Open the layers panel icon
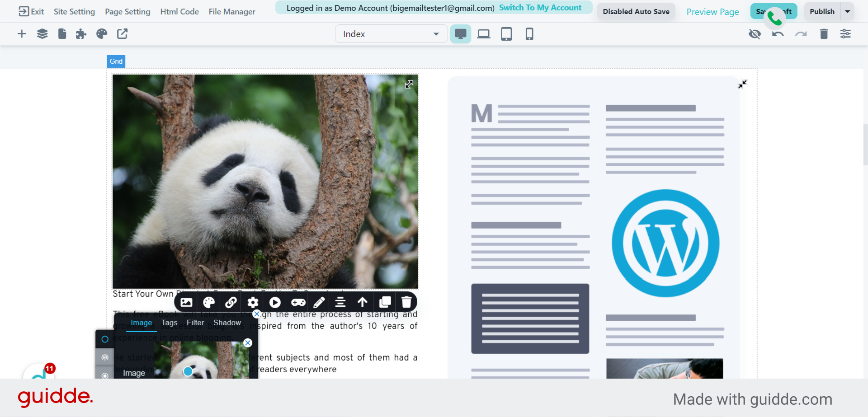The image size is (868, 417). [x=42, y=34]
